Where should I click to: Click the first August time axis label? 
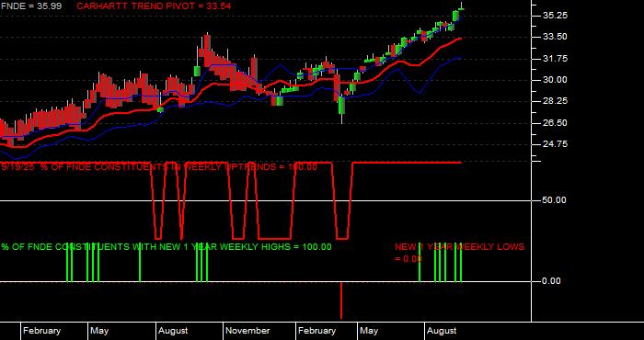click(173, 331)
